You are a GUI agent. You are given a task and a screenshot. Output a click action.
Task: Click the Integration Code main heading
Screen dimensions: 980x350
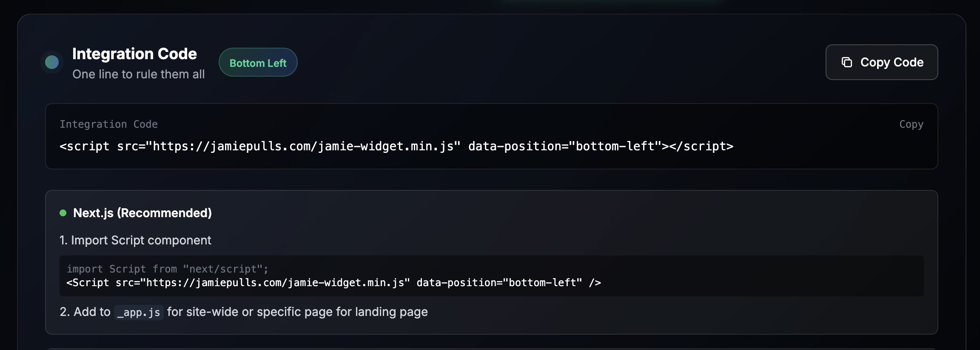coord(134,54)
